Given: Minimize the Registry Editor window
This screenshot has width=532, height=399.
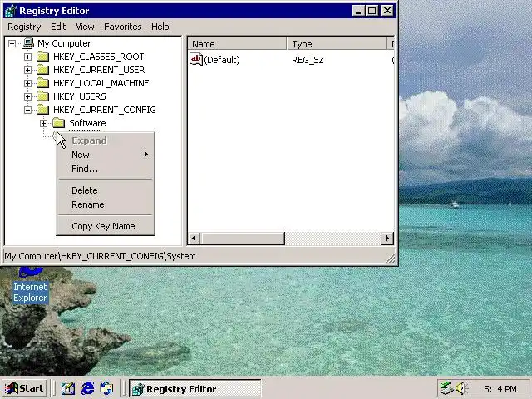Looking at the screenshot, I should [358, 11].
